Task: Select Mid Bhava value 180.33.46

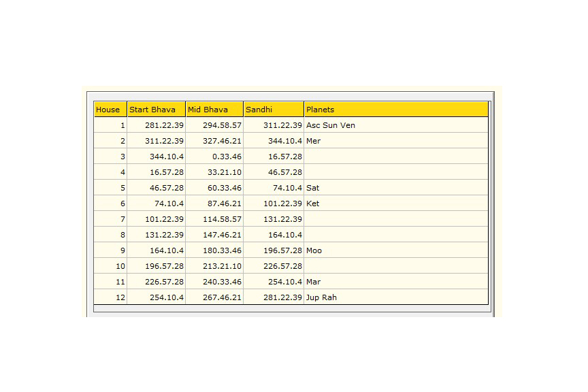Action: (x=220, y=250)
